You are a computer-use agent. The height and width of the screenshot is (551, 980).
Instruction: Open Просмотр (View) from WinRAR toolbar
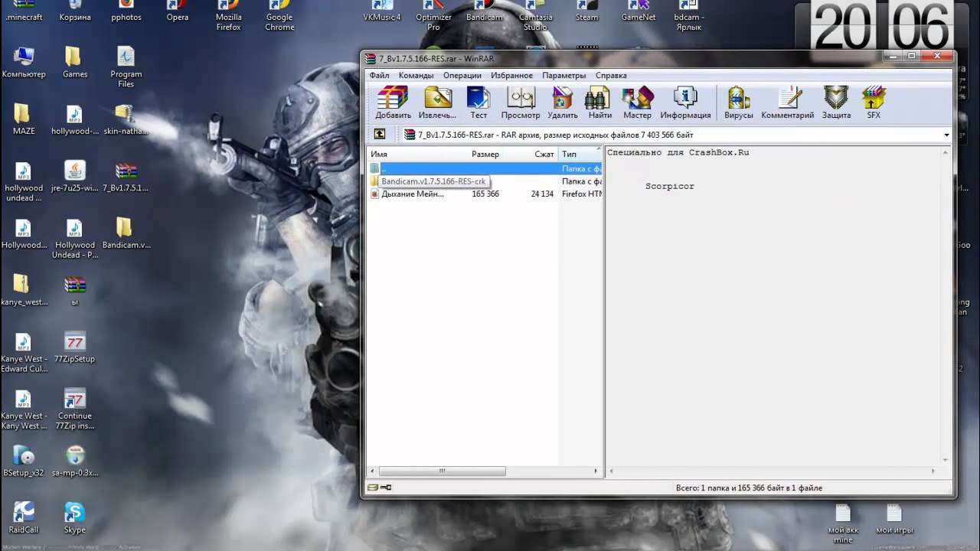521,103
